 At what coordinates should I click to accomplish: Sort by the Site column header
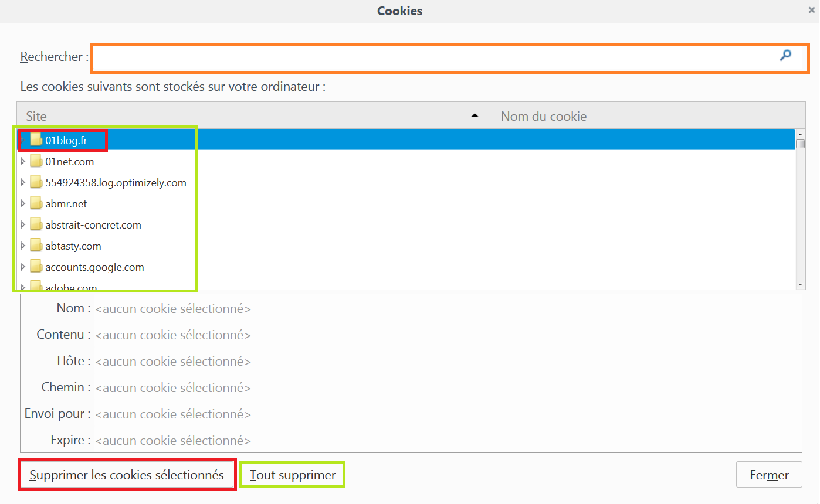255,116
